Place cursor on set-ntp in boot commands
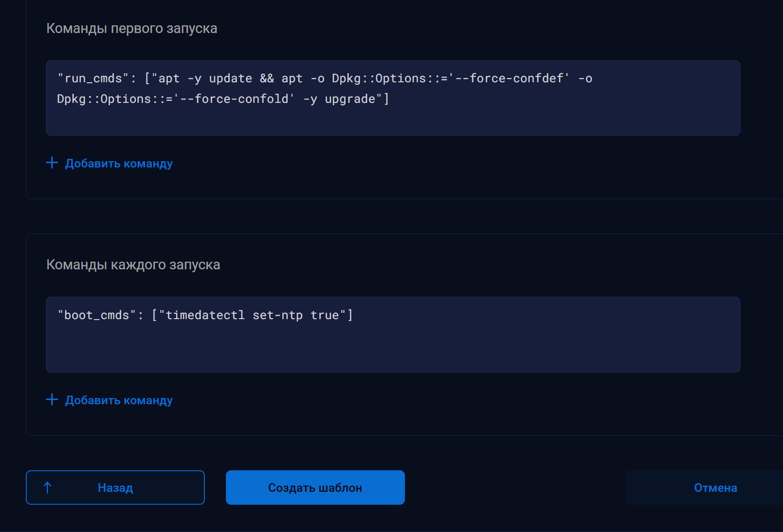783x532 pixels. [x=278, y=315]
